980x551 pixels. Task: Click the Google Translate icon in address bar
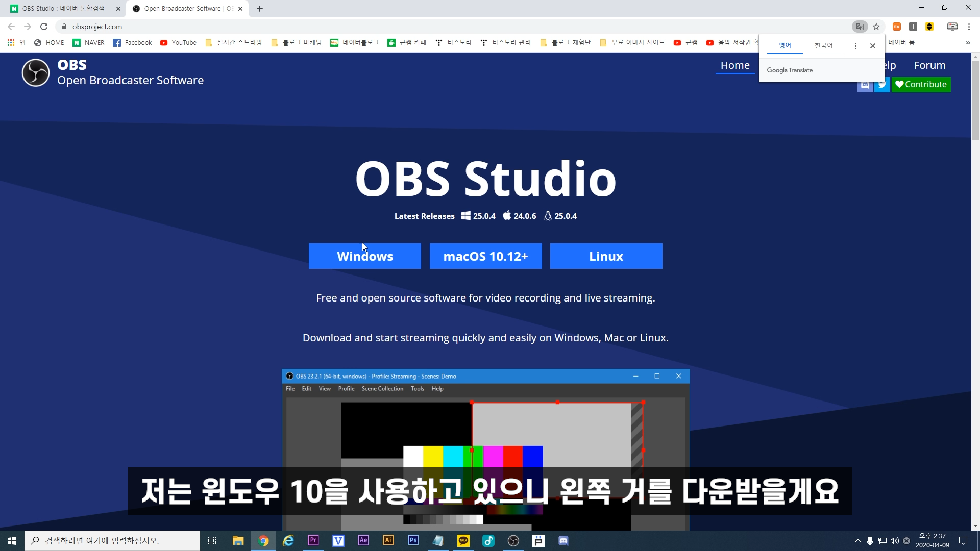click(x=860, y=27)
